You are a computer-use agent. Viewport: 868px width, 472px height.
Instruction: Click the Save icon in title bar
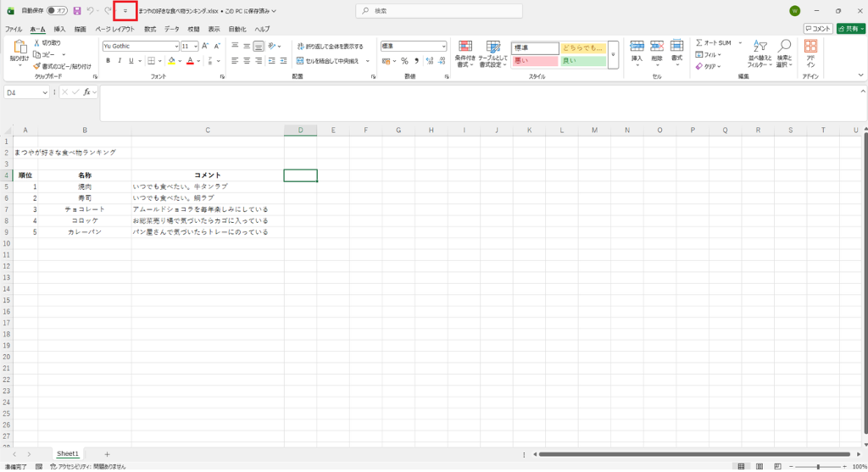click(x=77, y=11)
